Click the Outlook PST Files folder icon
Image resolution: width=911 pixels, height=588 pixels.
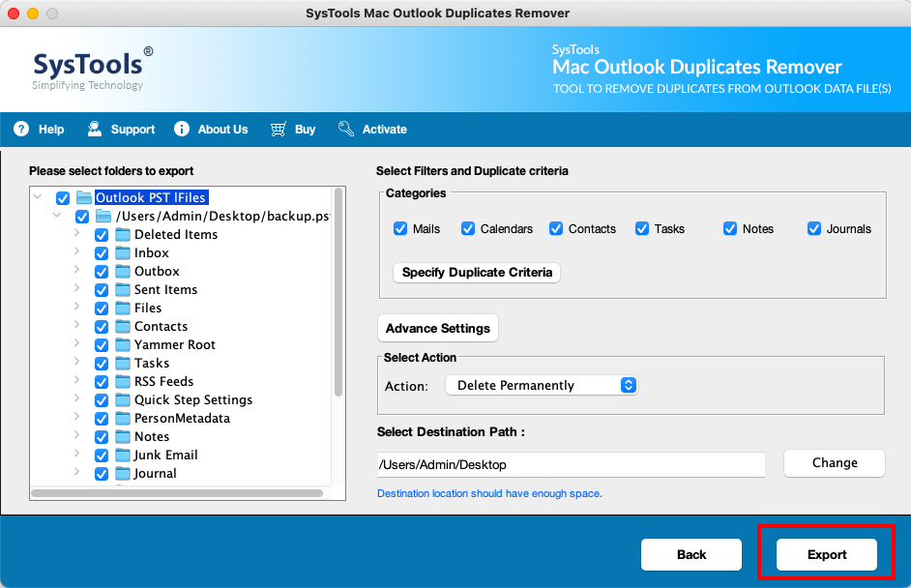click(x=84, y=197)
